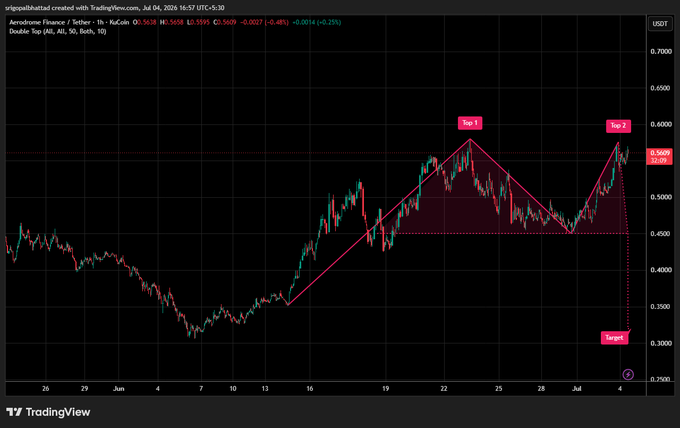
Task: Click the 13 date label on time axis
Action: tap(265, 389)
